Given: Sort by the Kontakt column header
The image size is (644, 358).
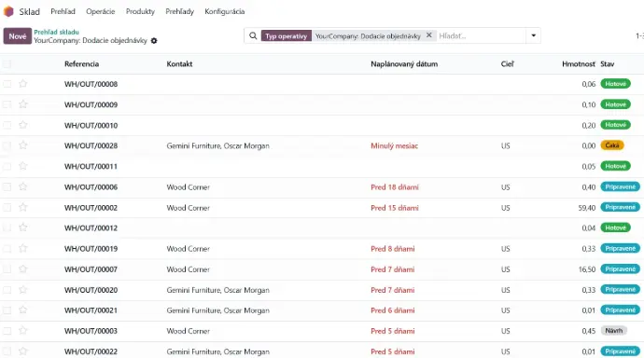Looking at the screenshot, I should tap(179, 64).
